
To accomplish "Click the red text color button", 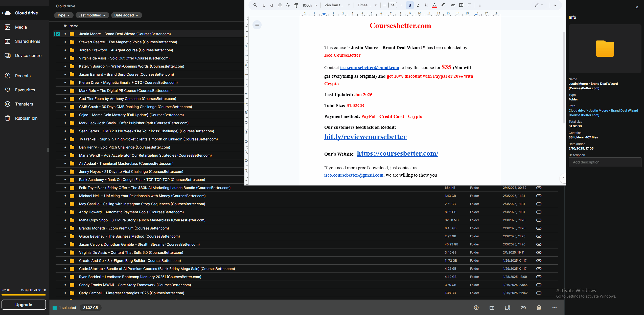I will coord(434,5).
